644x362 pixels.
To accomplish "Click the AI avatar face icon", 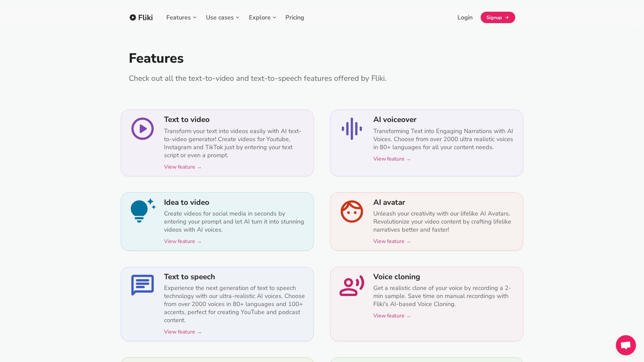I will [352, 212].
